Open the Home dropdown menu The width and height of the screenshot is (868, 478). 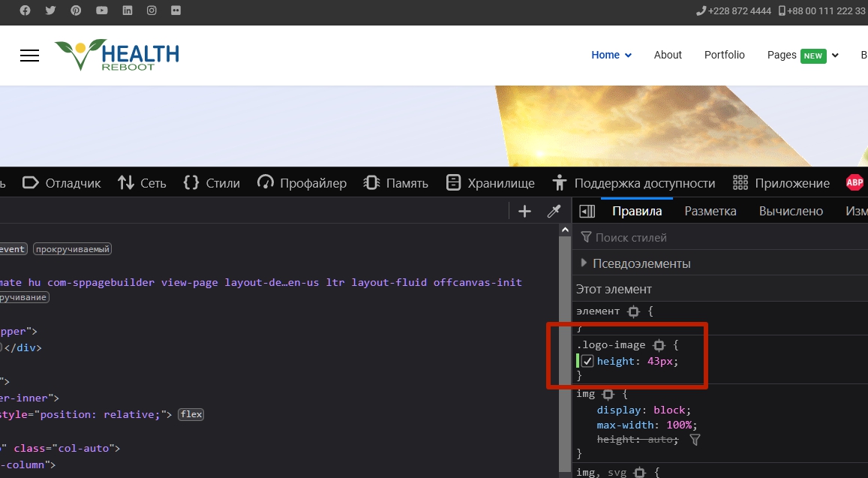611,55
